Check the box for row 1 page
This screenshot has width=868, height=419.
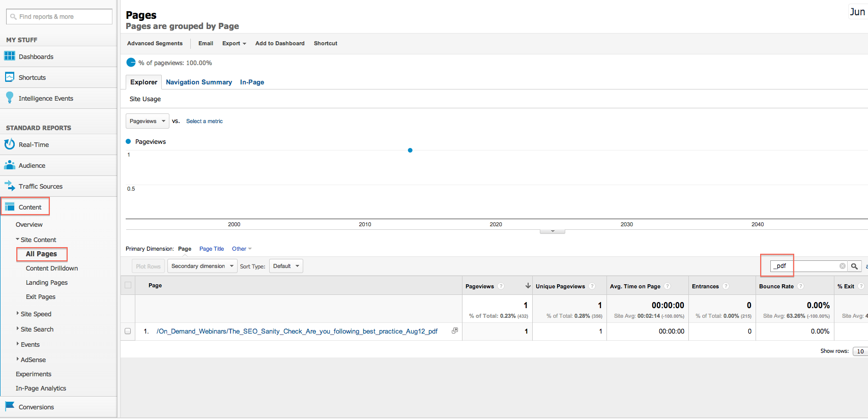pyautogui.click(x=128, y=331)
